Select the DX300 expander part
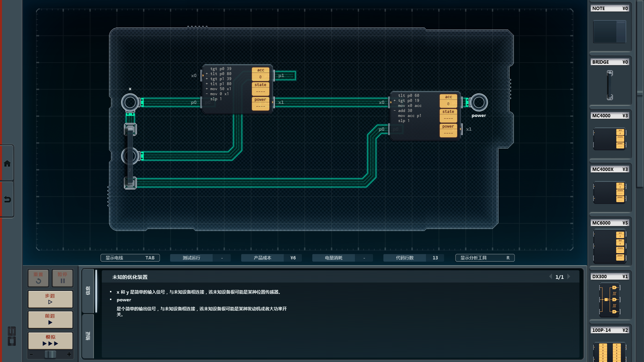This screenshot has height=362, width=644. tap(609, 299)
